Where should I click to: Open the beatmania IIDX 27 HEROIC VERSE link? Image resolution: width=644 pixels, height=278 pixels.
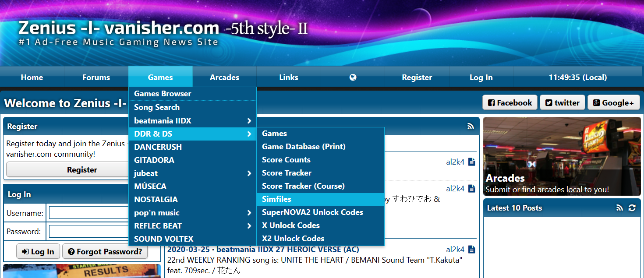tap(287, 250)
